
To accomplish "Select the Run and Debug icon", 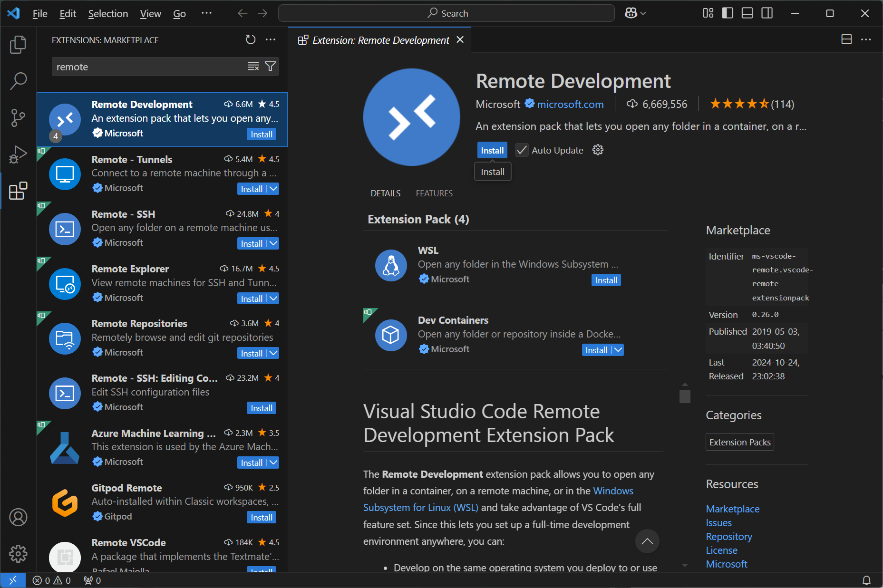I will [x=18, y=154].
